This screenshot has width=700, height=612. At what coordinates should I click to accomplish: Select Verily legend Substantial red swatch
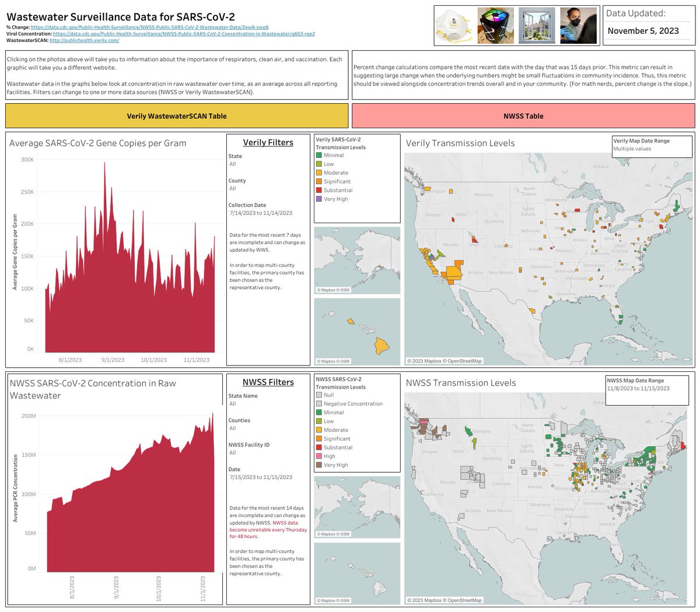tap(319, 190)
